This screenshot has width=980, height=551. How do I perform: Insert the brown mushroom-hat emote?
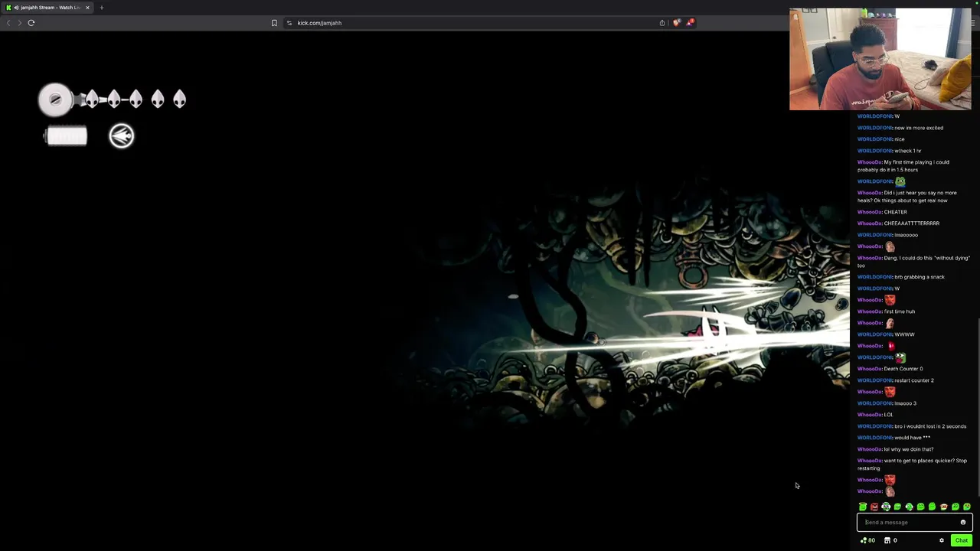coord(944,507)
